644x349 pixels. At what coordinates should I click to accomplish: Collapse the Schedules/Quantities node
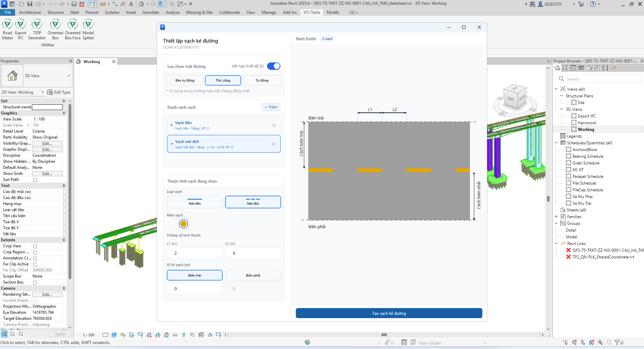pos(556,143)
